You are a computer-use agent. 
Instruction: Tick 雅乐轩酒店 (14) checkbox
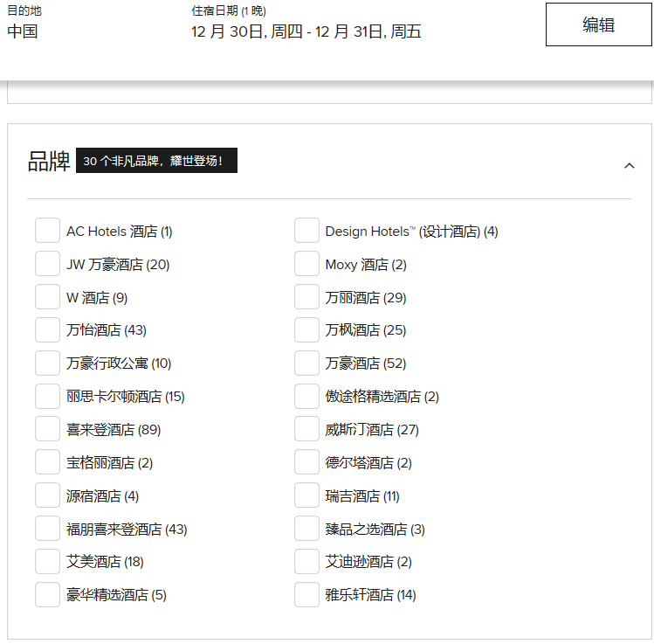click(307, 595)
